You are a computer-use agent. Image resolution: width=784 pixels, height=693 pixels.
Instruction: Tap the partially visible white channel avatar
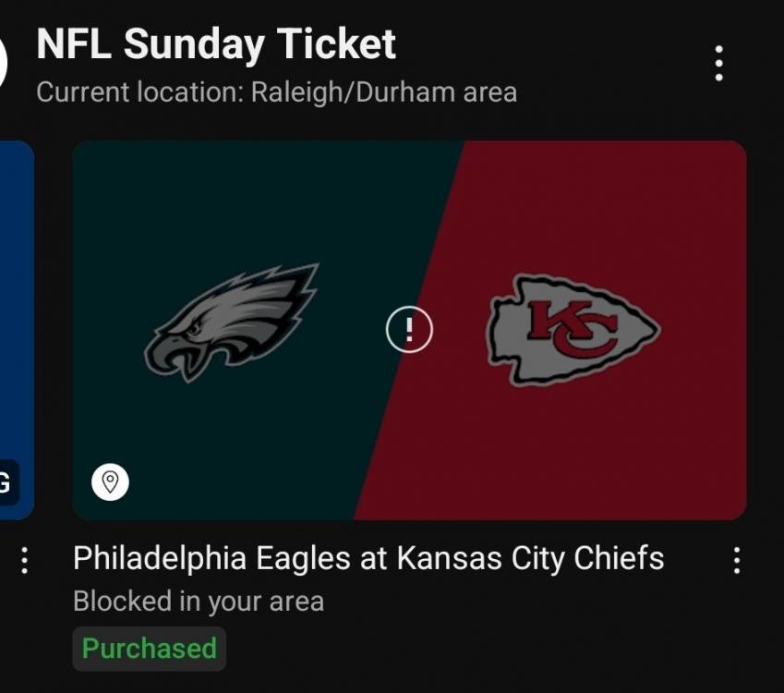[x=4, y=64]
